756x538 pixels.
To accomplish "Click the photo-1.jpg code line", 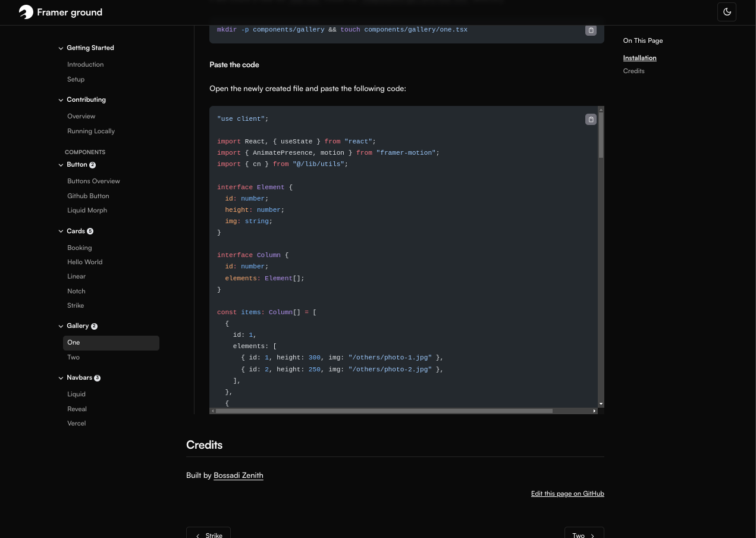I will [x=342, y=358].
